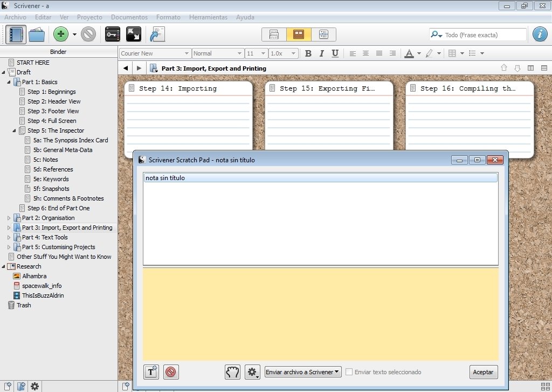This screenshot has width=552, height=392.
Task: Delete note with red prohibited icon
Action: 171,372
